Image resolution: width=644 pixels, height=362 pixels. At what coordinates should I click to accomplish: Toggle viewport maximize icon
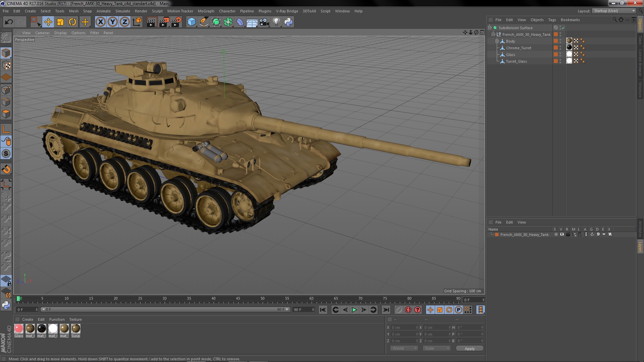coord(482,33)
